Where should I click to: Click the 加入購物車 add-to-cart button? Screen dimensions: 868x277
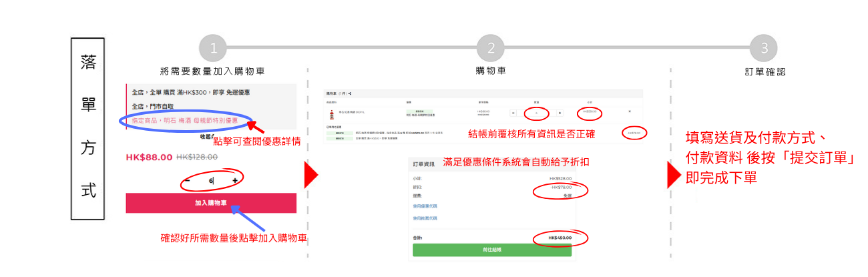pyautogui.click(x=211, y=203)
